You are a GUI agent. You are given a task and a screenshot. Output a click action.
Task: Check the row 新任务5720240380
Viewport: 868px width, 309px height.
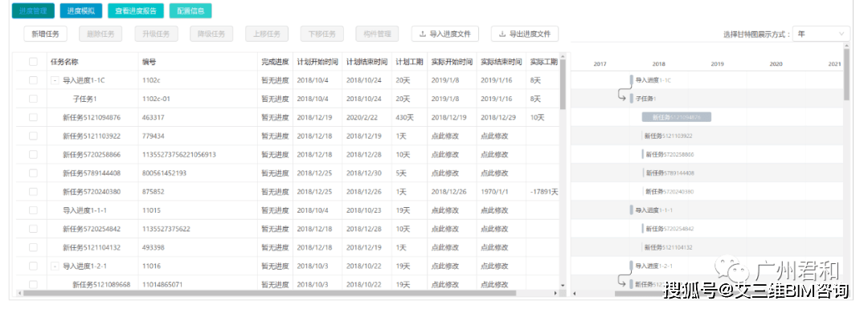tap(33, 192)
